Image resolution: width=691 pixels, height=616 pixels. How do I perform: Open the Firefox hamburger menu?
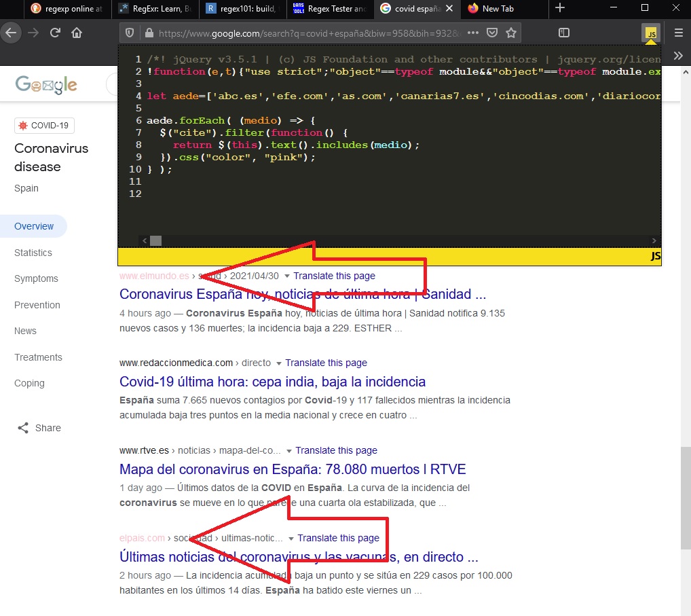tap(678, 33)
